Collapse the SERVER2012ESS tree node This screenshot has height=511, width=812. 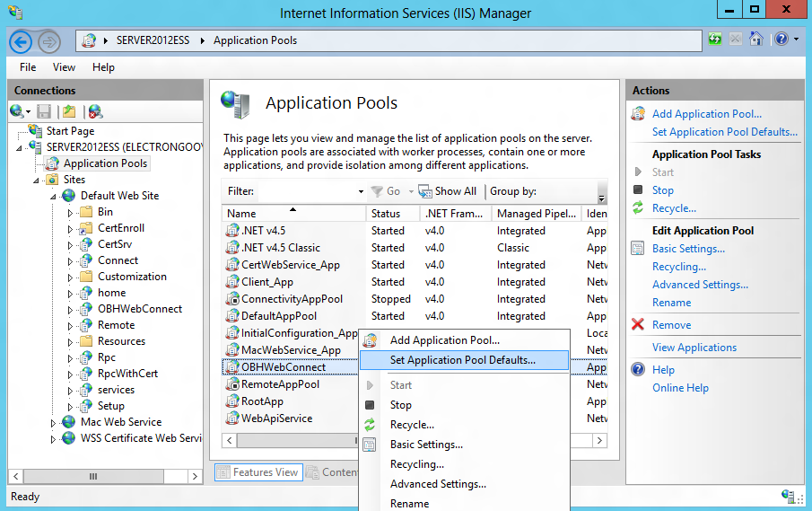pos(20,148)
